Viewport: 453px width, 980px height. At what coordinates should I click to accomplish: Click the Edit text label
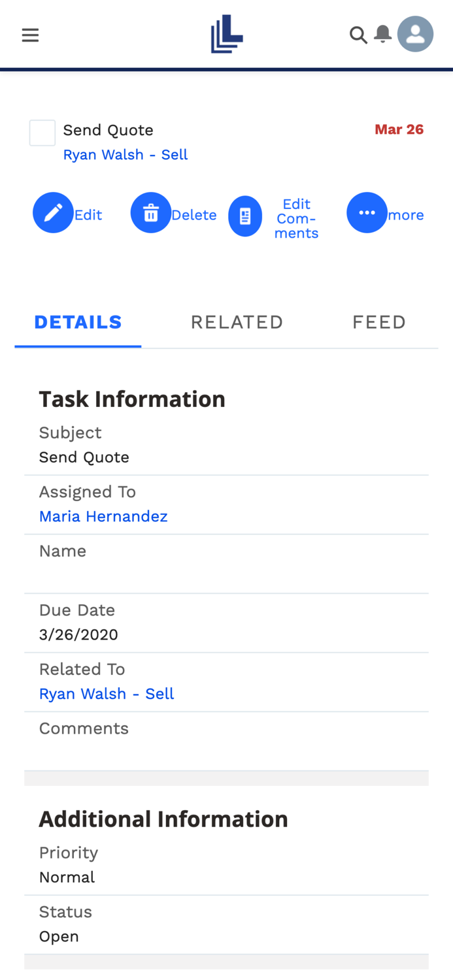(88, 215)
